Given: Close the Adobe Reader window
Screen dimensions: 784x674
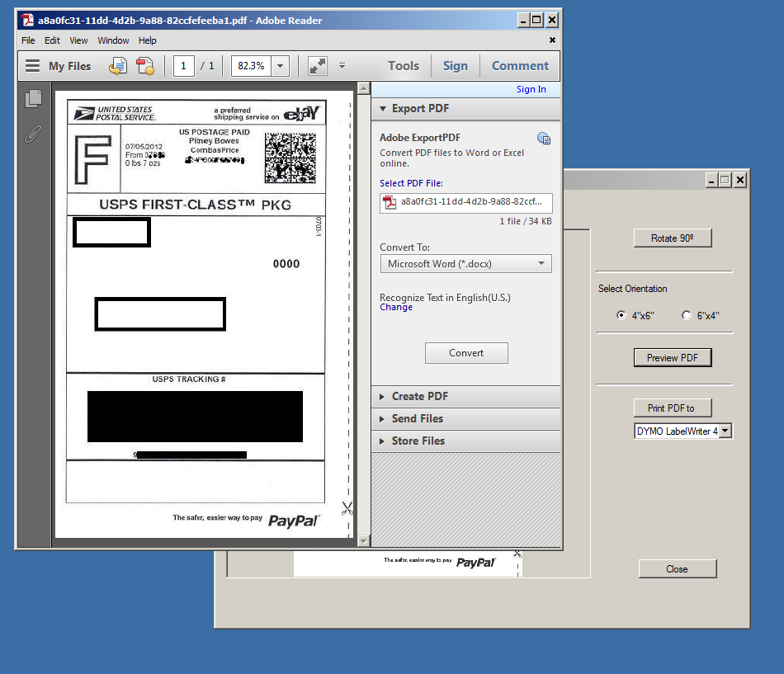Looking at the screenshot, I should coord(551,20).
